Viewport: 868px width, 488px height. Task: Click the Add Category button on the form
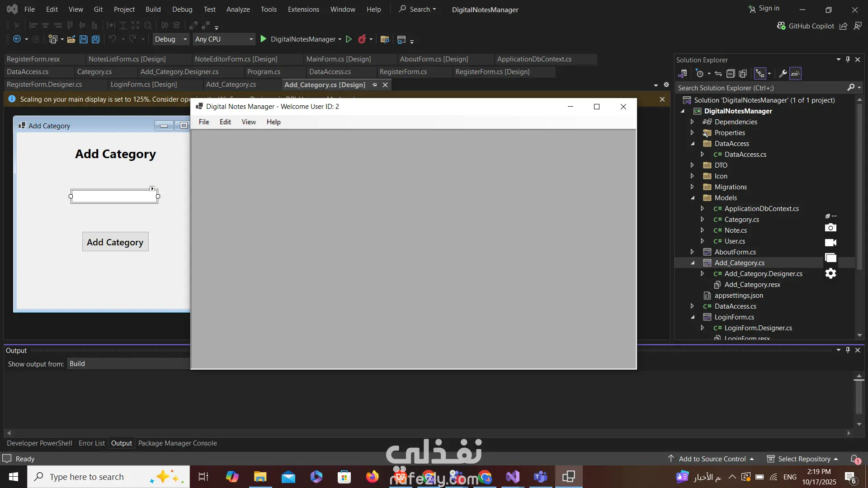[x=115, y=242]
